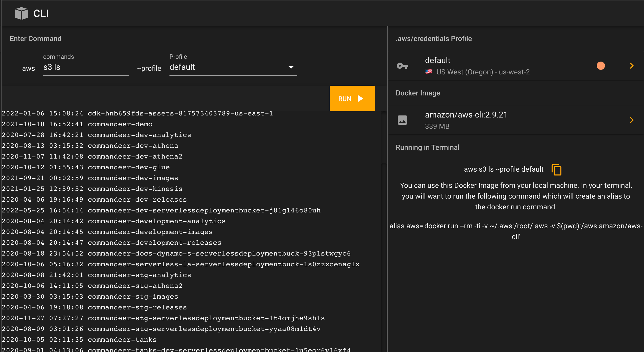Click the amazon/aws-cli:2.9.21 image name
Viewport: 644px width, 352px height.
coord(466,115)
